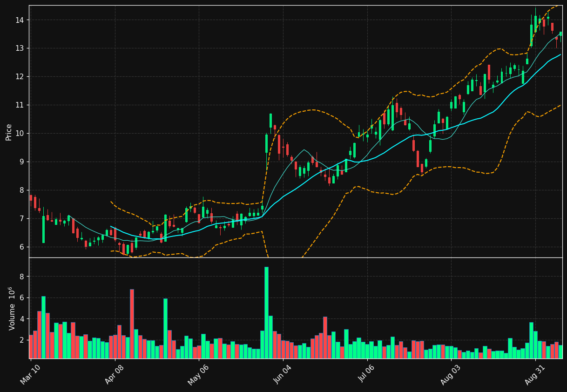Screen dimensions: 567x392
Task: Click the price axis tick '6'
Action: 23,247
